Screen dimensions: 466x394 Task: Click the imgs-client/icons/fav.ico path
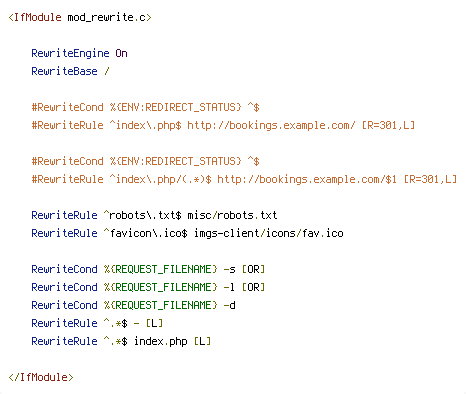[x=268, y=233]
